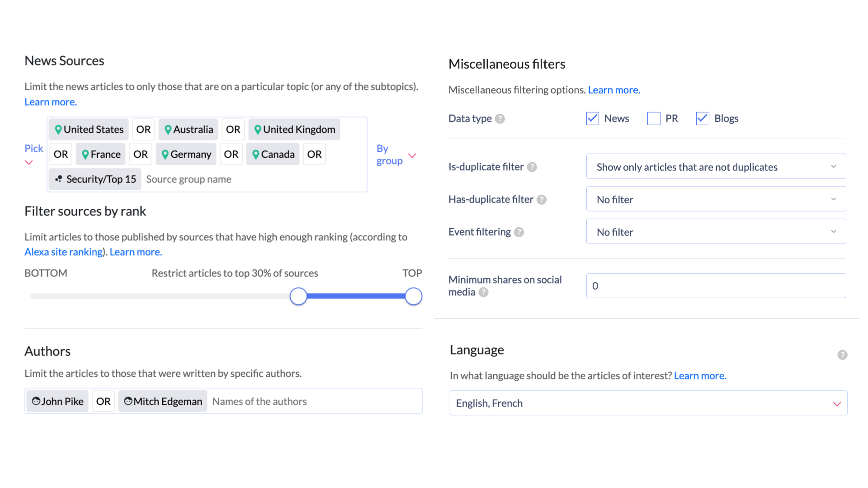This screenshot has width=868, height=488.
Task: Click the left handle of rank slider
Action: (x=298, y=296)
